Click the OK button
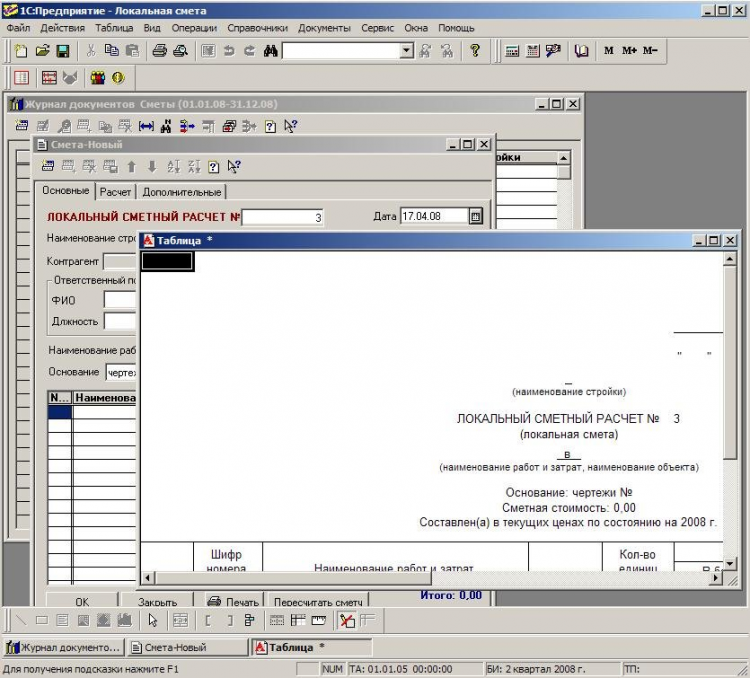Viewport: 750px width, 678px height. 82,601
